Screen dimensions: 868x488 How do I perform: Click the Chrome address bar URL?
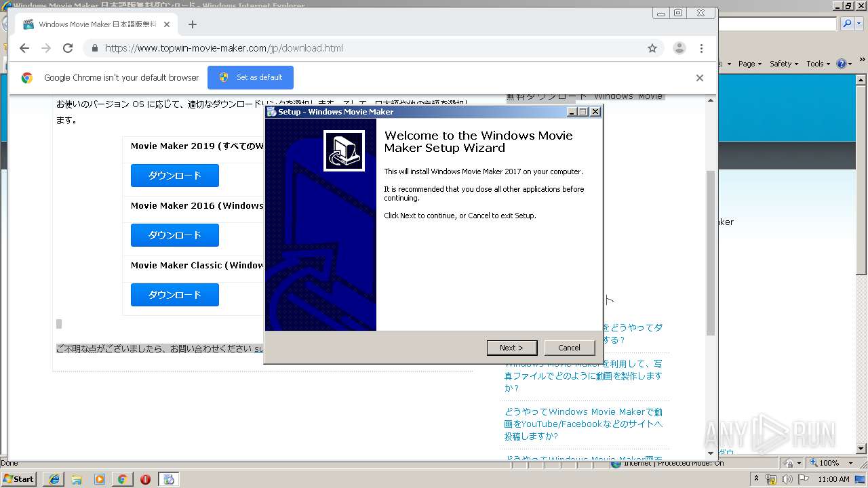point(224,48)
